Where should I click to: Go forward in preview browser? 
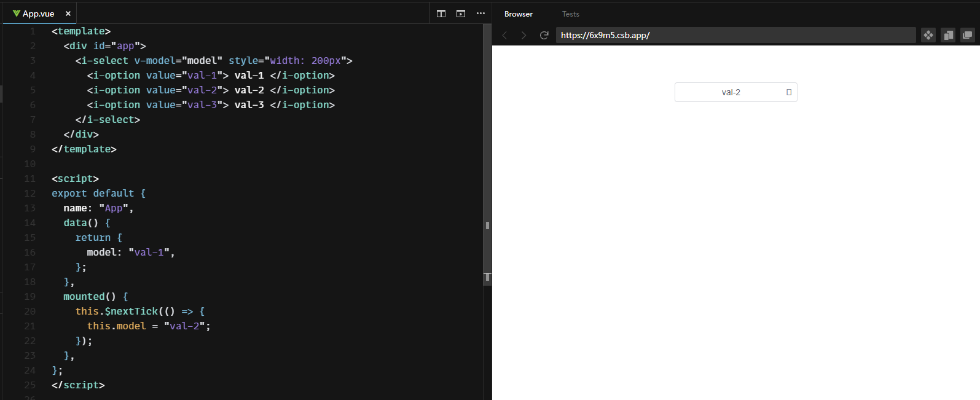[523, 35]
